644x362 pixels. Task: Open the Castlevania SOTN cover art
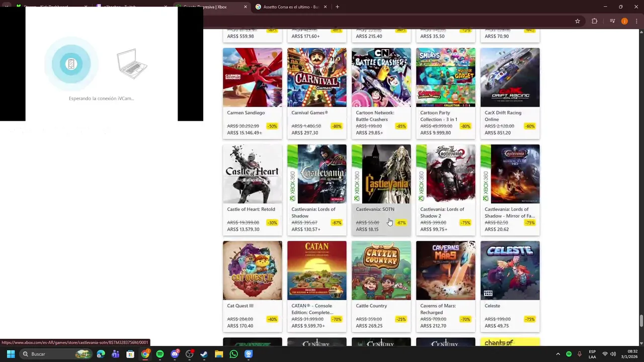coord(381,174)
